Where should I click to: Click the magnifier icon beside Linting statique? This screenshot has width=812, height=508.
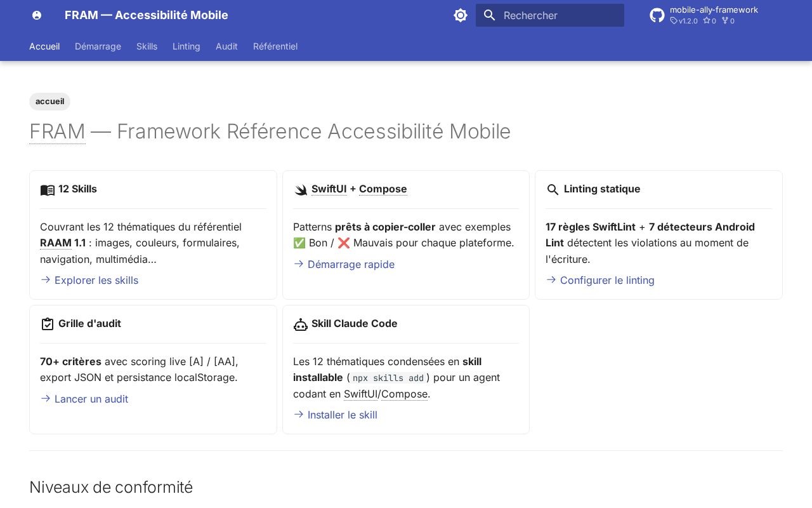pos(553,190)
